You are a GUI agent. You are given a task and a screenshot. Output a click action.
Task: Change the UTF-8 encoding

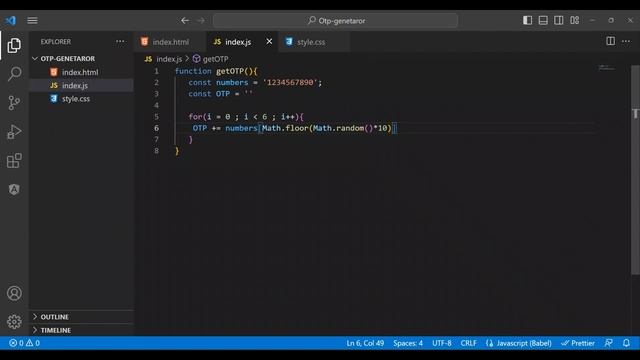click(442, 343)
